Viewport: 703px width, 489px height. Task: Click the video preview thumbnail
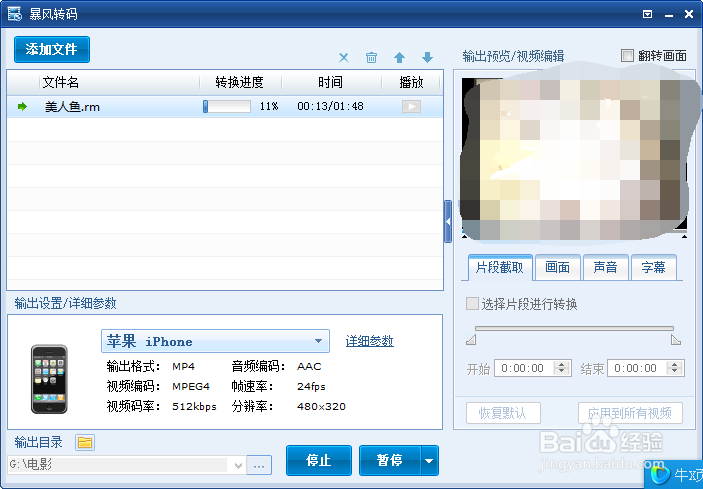pos(575,156)
